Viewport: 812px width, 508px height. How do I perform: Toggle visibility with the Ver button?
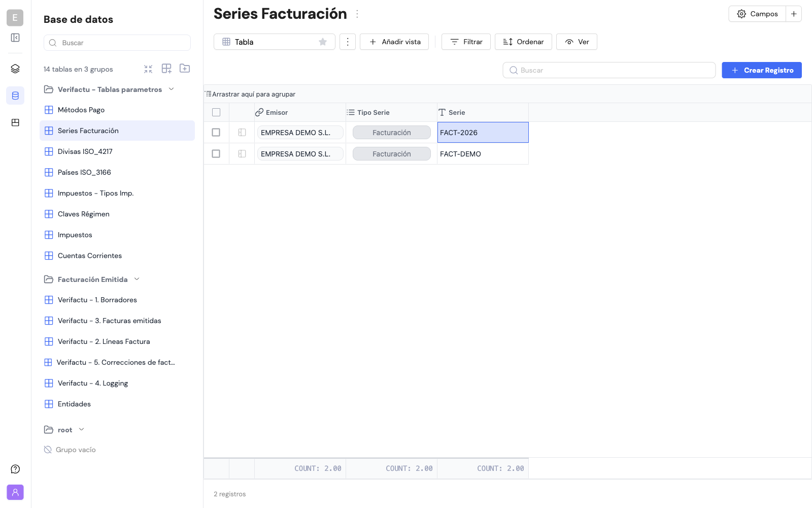577,42
